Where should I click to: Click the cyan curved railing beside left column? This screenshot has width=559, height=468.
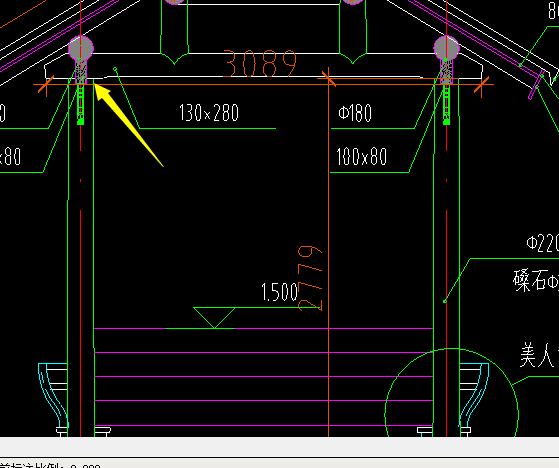[x=53, y=395]
